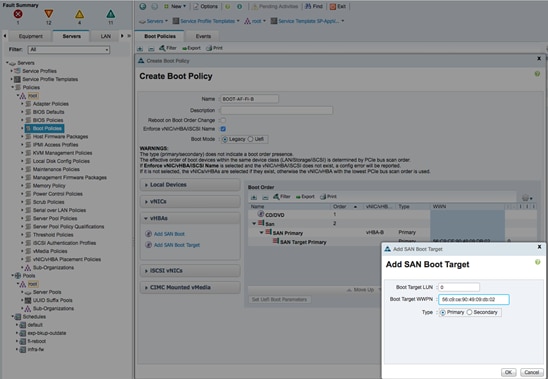Open the Filter All combo box
The width and height of the screenshot is (548, 379).
[68, 50]
